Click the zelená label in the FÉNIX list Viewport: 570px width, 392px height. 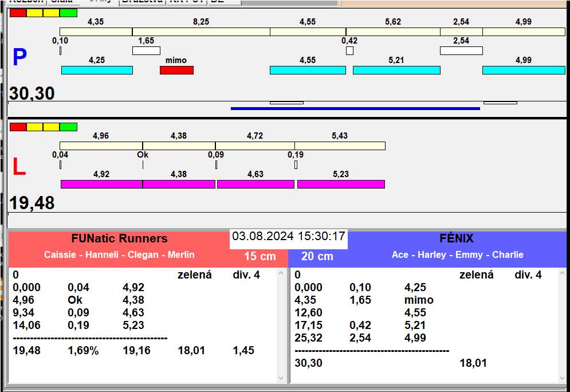(477, 275)
